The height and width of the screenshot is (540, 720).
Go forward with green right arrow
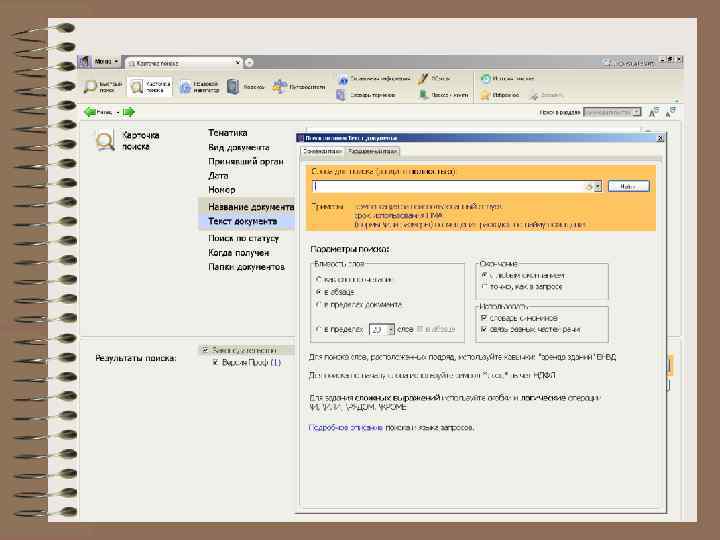[x=129, y=112]
